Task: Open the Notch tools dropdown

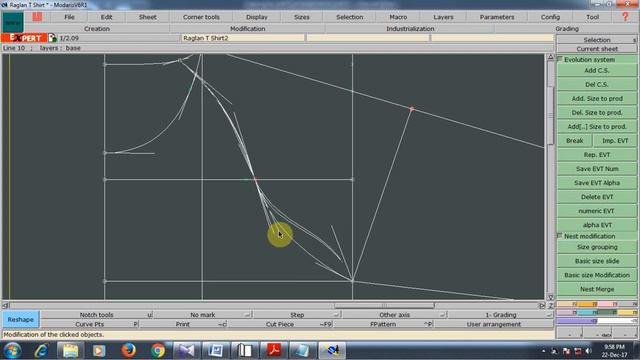Action: pos(96,315)
